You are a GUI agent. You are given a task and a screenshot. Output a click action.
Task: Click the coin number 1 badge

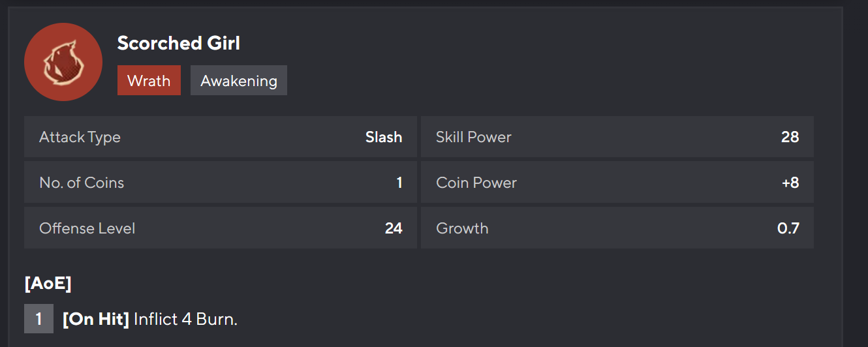click(x=39, y=319)
